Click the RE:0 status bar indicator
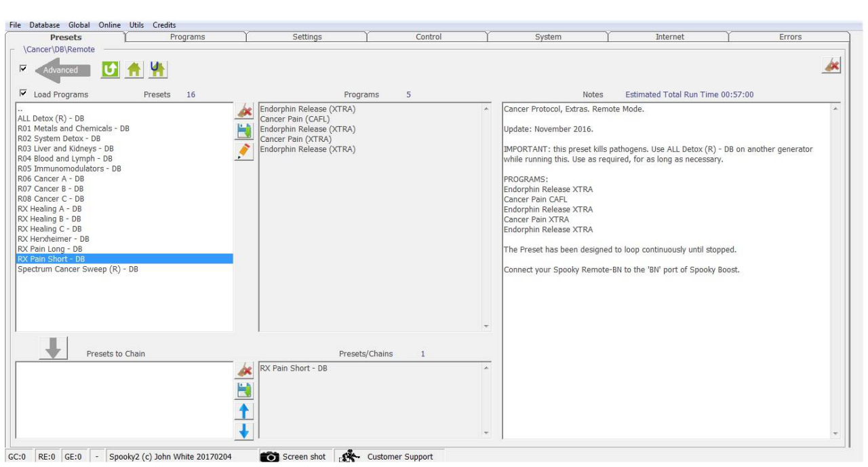The width and height of the screenshot is (868, 467). [46, 457]
